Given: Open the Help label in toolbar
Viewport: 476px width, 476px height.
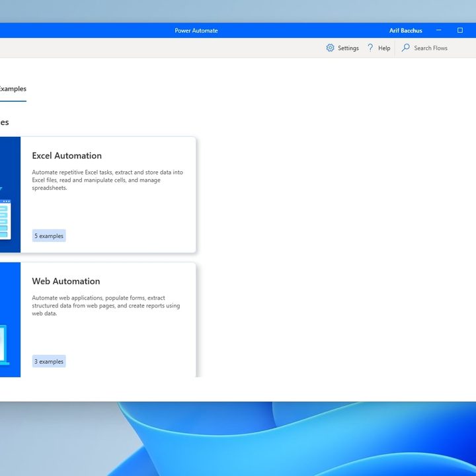Looking at the screenshot, I should (384, 48).
